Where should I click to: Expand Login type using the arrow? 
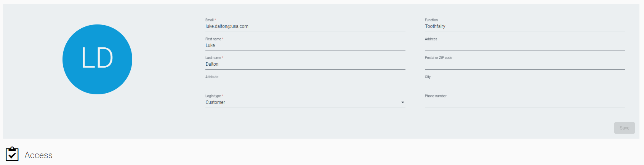[403, 102]
